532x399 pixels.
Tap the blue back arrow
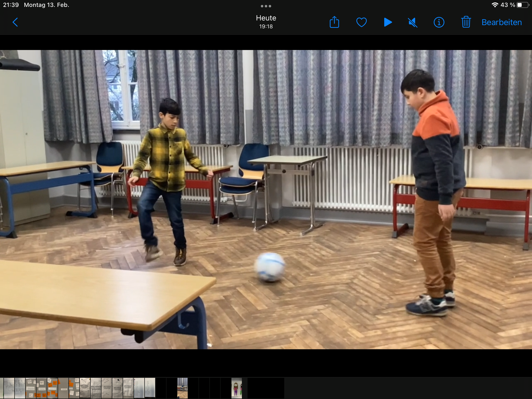point(15,22)
